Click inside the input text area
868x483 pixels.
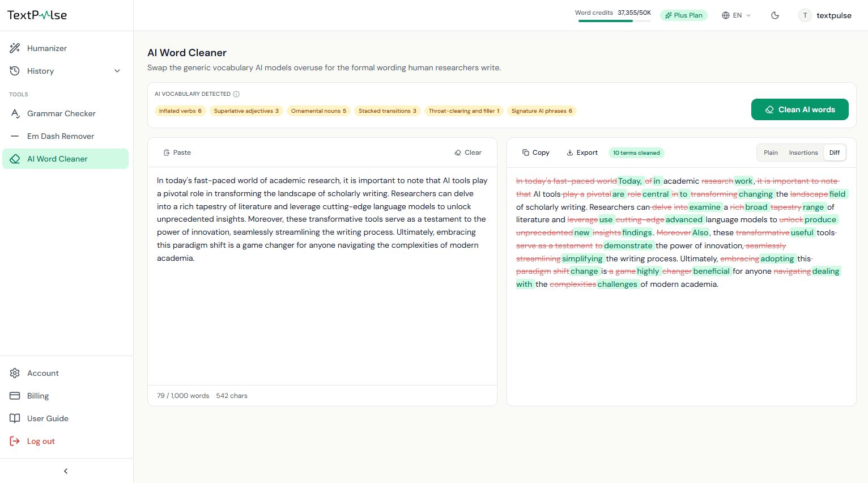pos(322,276)
